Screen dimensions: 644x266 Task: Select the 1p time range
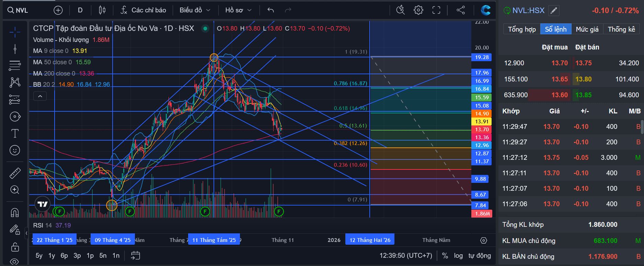90,256
